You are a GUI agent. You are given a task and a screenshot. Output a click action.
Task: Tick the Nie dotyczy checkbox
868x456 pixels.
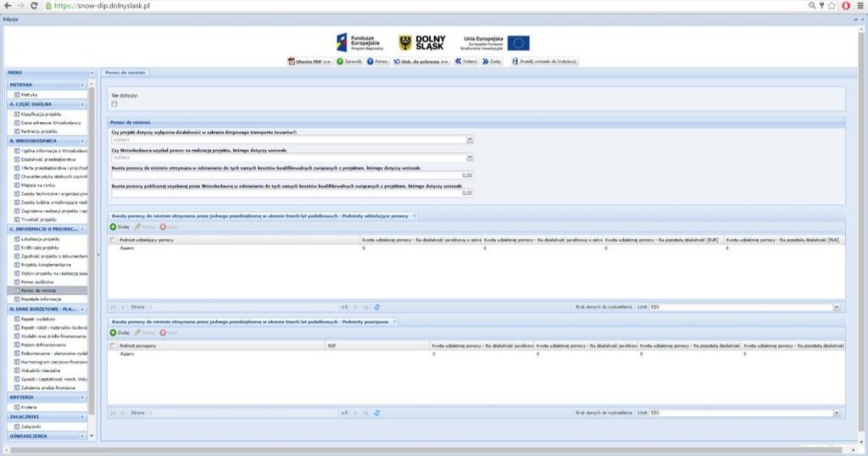pyautogui.click(x=114, y=104)
